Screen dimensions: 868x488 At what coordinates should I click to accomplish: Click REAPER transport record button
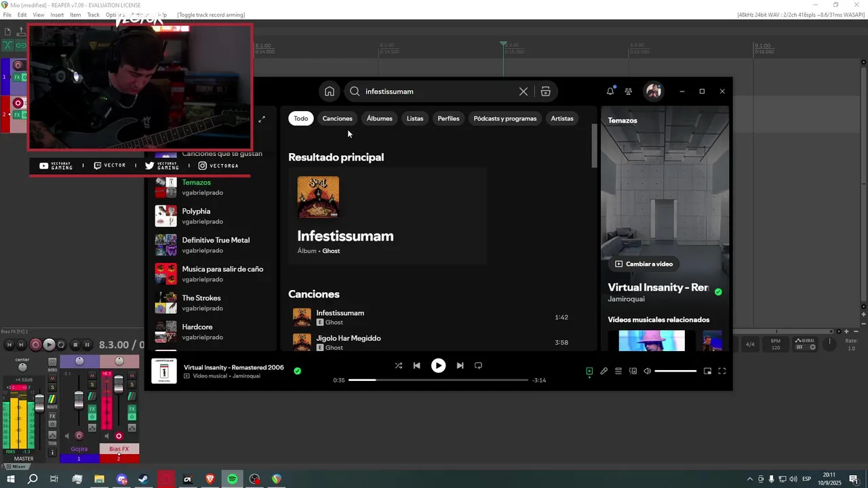(x=36, y=345)
